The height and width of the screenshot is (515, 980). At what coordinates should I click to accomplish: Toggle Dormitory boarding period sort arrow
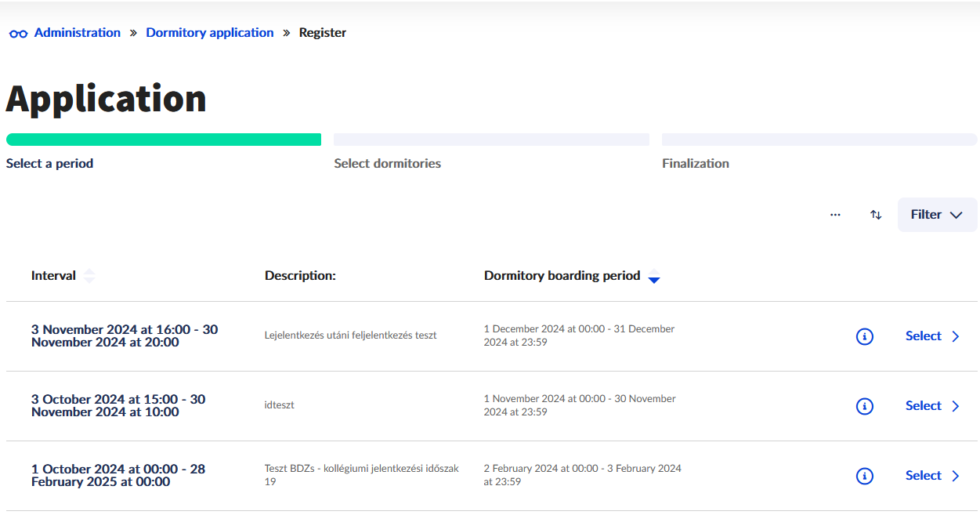654,277
